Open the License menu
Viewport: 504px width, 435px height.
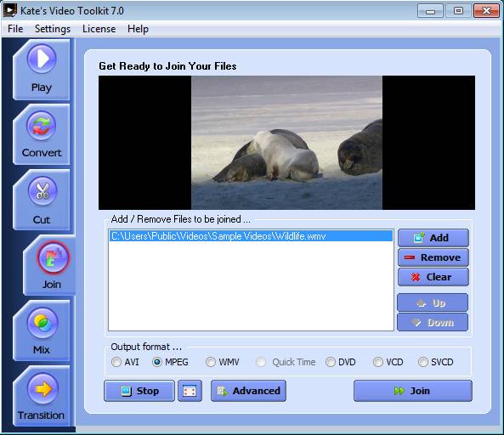tap(99, 29)
